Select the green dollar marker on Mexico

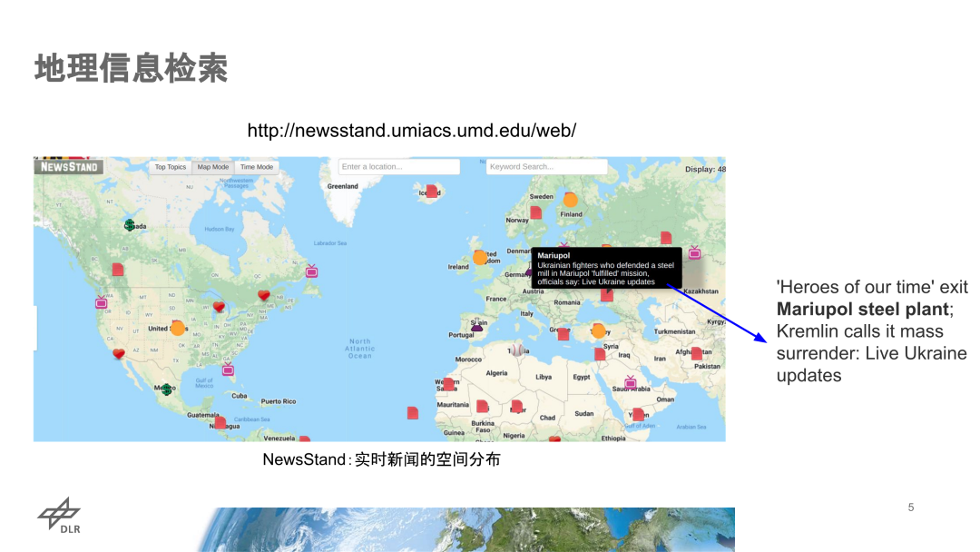coord(166,389)
